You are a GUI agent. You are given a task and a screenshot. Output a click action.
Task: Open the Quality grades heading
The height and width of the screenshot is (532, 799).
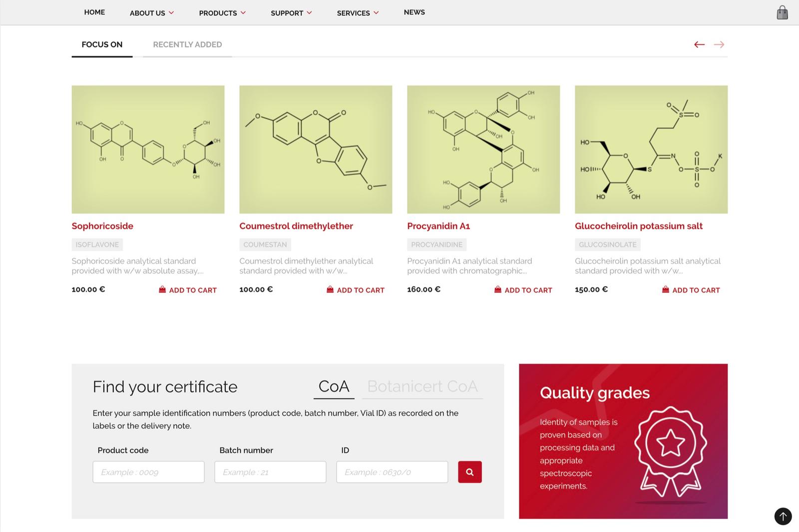point(595,393)
